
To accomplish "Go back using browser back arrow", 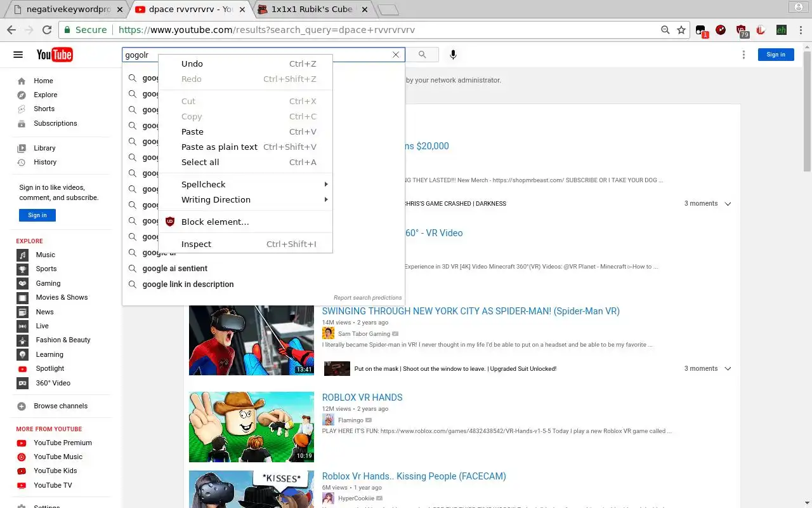I will 11,30.
